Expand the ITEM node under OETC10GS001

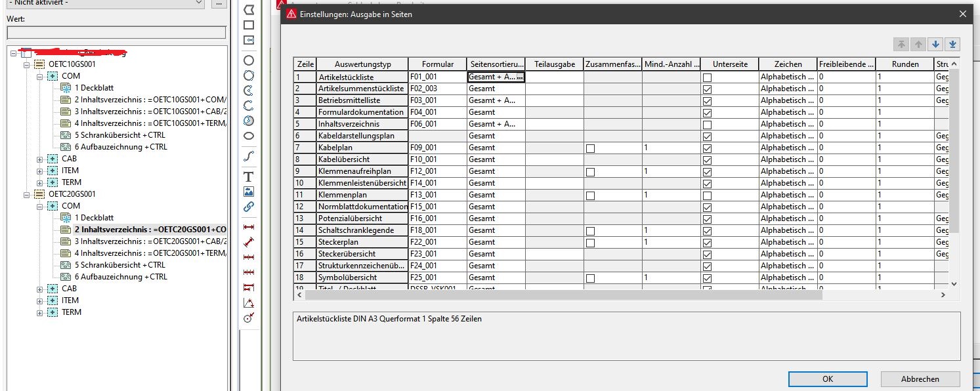click(x=39, y=171)
